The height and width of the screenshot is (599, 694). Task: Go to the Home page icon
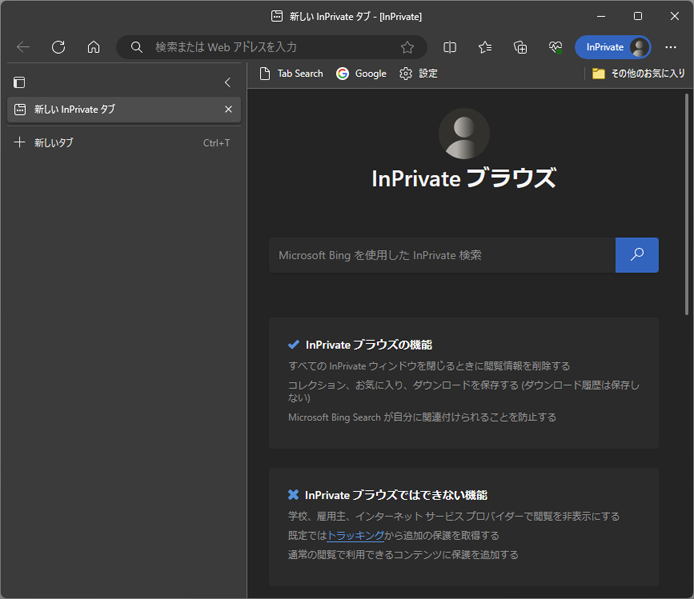click(93, 47)
